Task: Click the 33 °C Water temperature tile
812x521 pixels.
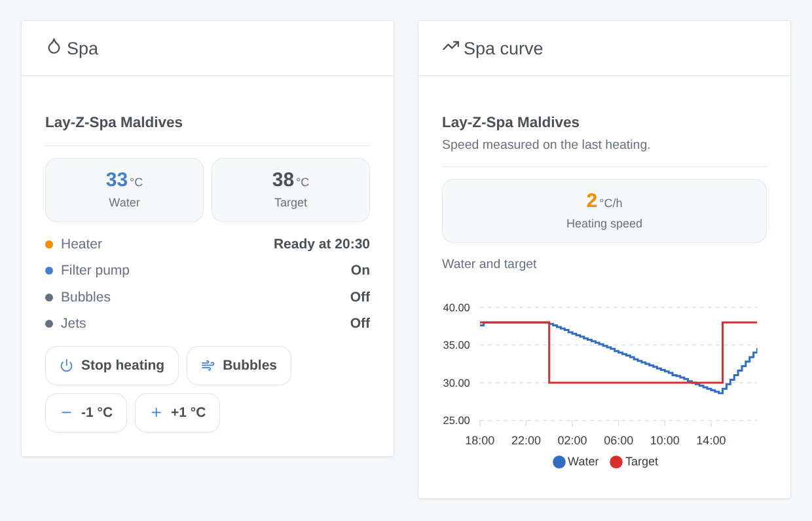Action: click(x=124, y=190)
